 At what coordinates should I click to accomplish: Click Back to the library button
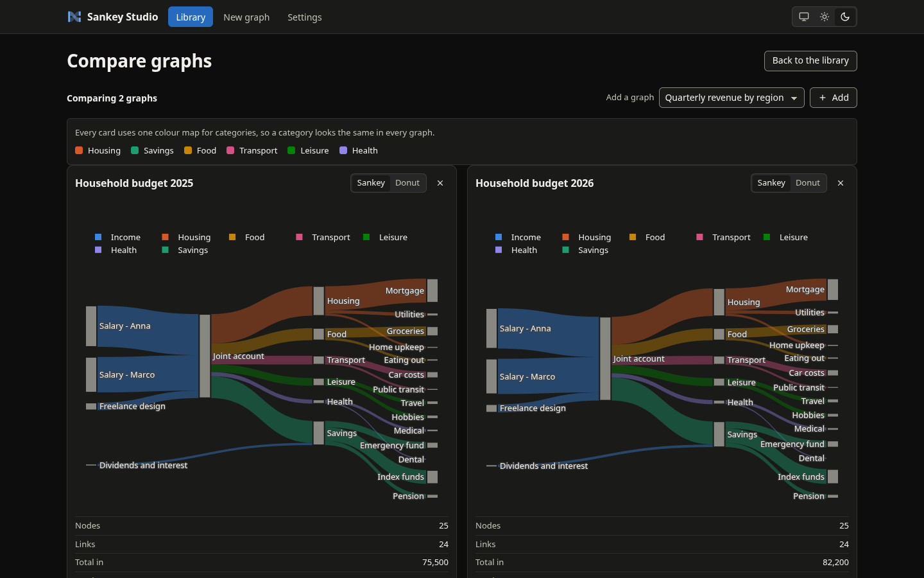click(x=810, y=61)
